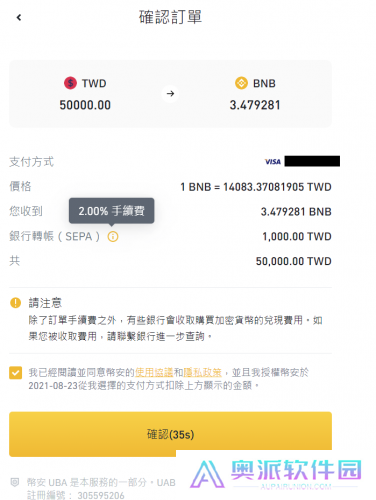Open the 隱私政策 link
This screenshot has height=500, width=376.
tap(202, 372)
